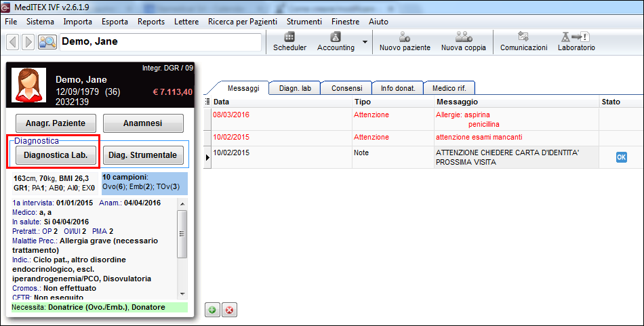
Task: Open Lettere menu
Action: point(186,22)
